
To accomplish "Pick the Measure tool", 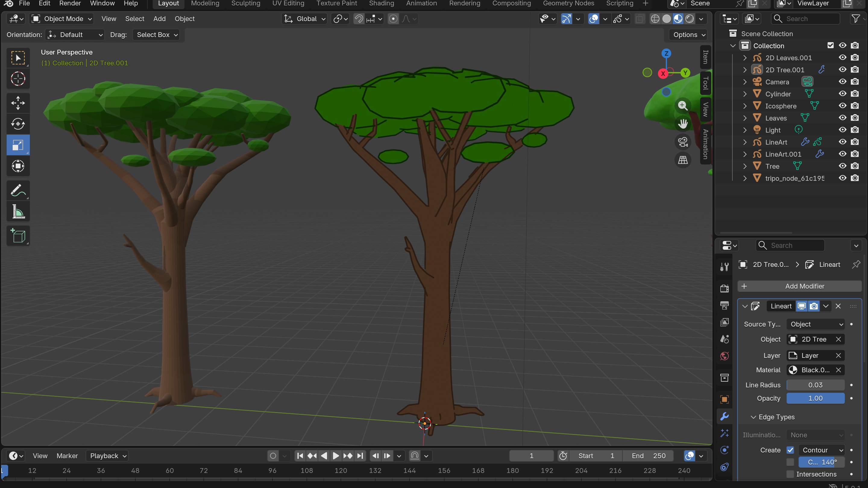I will pos(18,211).
